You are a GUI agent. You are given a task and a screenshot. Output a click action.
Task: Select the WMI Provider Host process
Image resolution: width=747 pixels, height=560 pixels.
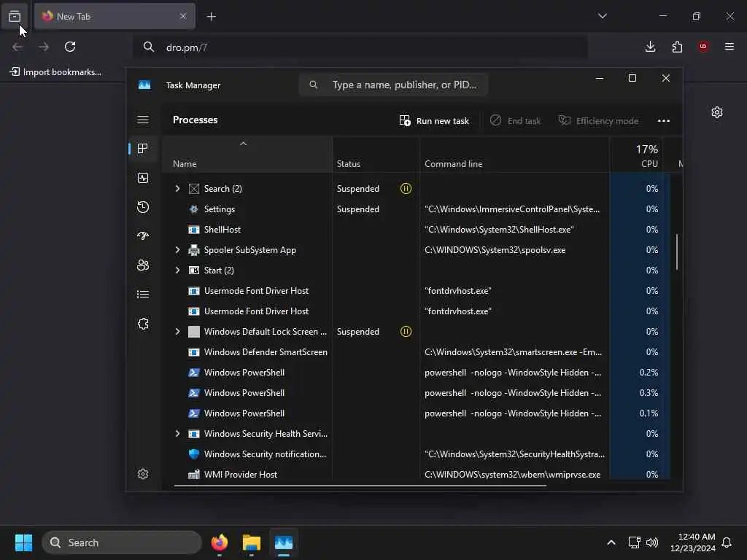[417, 474]
